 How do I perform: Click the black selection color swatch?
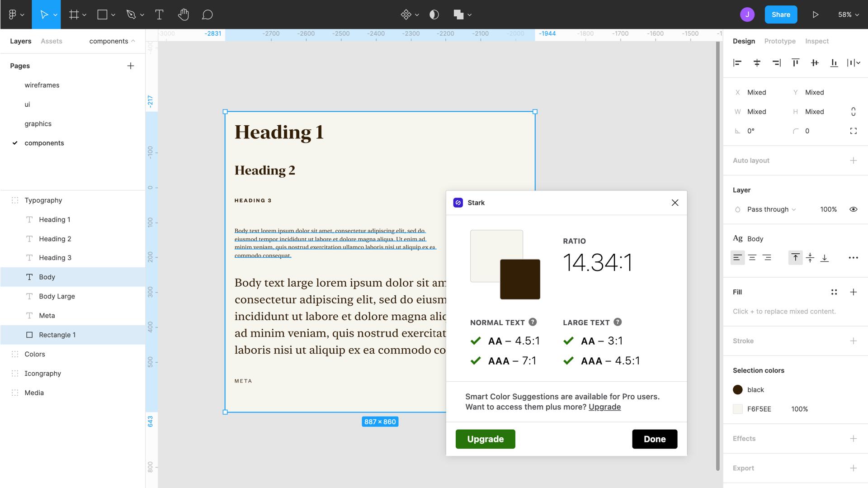coord(738,389)
